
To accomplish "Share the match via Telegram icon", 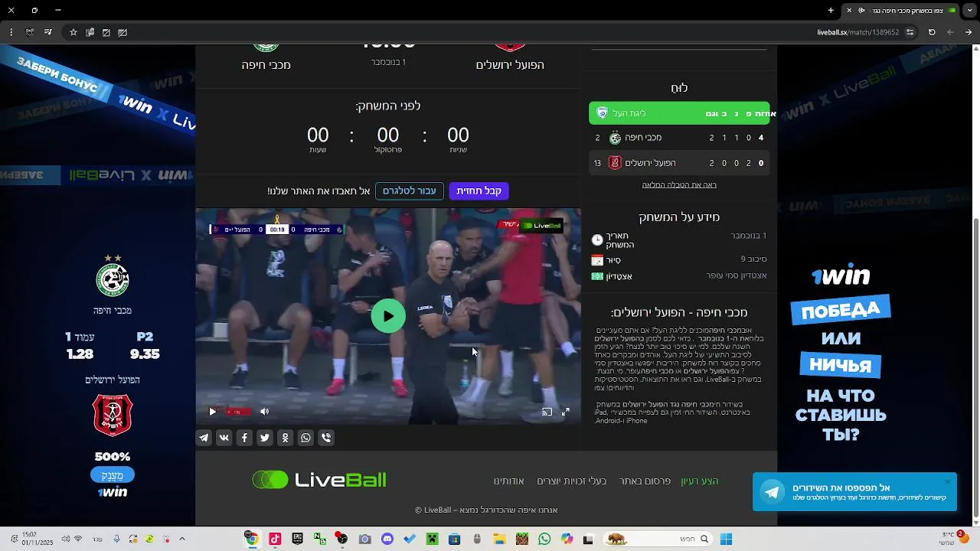I will click(x=204, y=438).
